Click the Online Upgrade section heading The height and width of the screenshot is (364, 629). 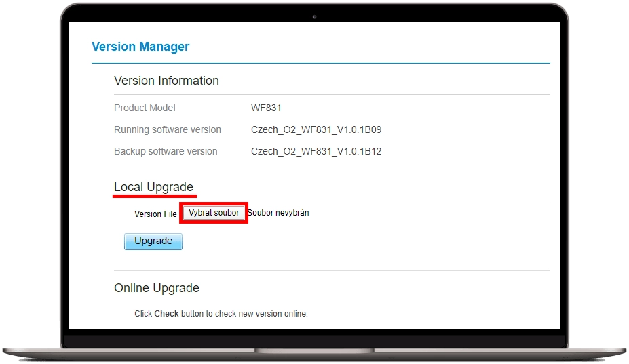pos(157,288)
